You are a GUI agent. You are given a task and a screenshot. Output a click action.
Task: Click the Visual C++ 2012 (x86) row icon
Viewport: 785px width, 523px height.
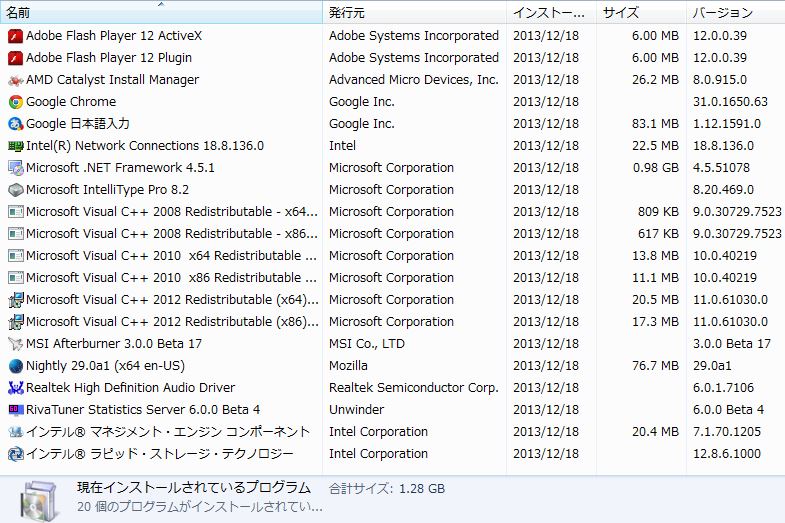(x=16, y=322)
